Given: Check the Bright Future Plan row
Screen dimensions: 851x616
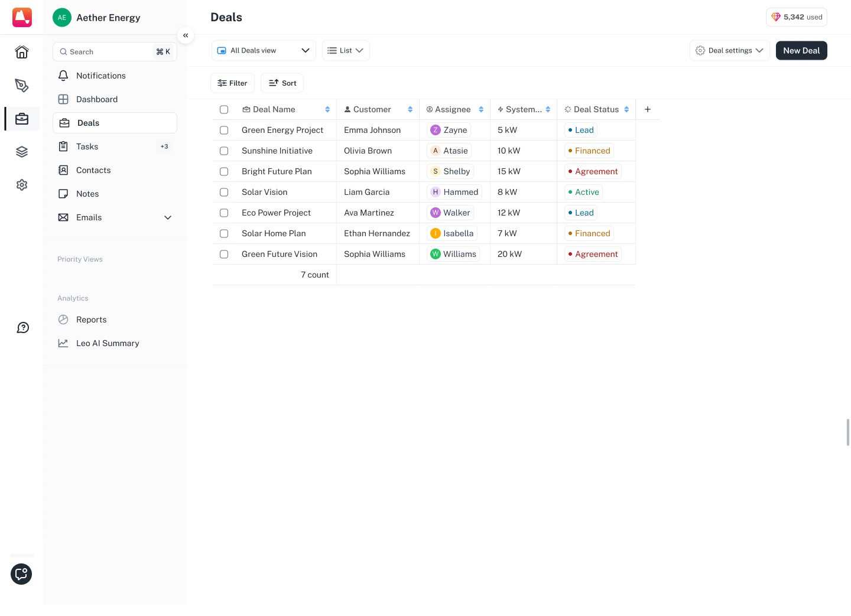Looking at the screenshot, I should coord(224,171).
